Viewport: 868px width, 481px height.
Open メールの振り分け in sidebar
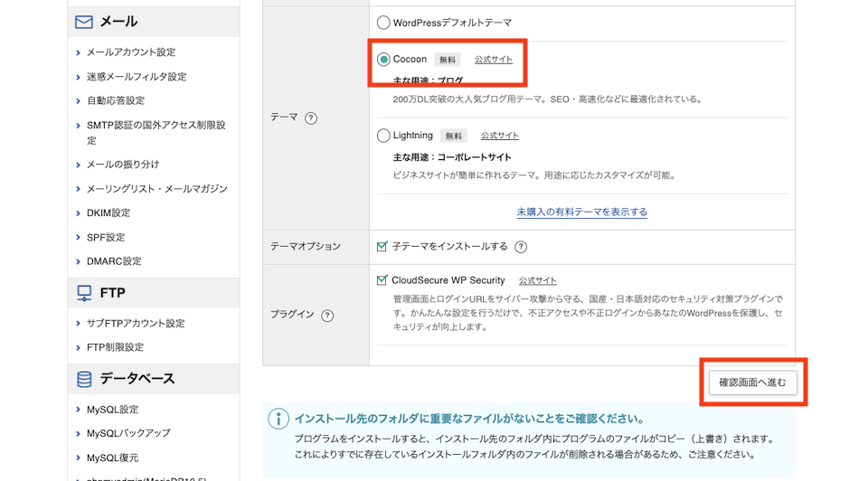[123, 165]
